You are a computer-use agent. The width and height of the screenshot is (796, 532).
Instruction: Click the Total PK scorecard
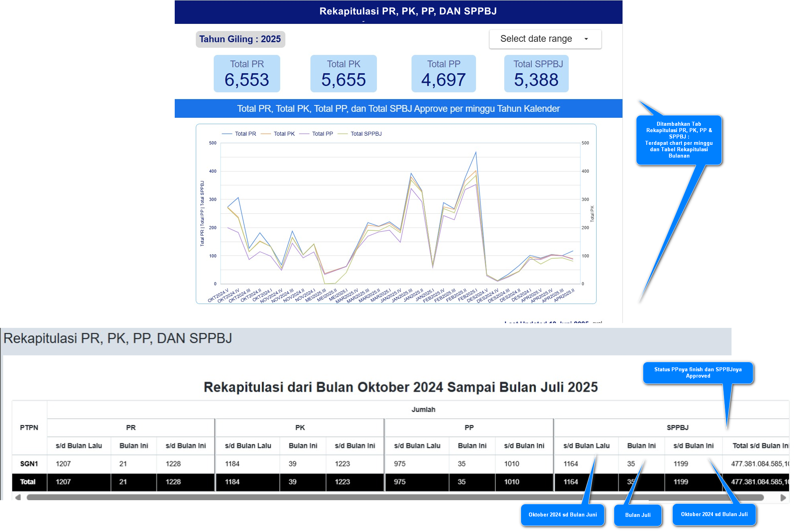(x=343, y=74)
